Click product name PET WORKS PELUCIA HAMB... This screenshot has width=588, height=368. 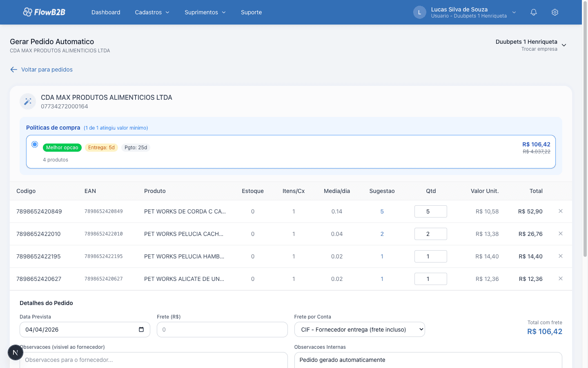184,256
